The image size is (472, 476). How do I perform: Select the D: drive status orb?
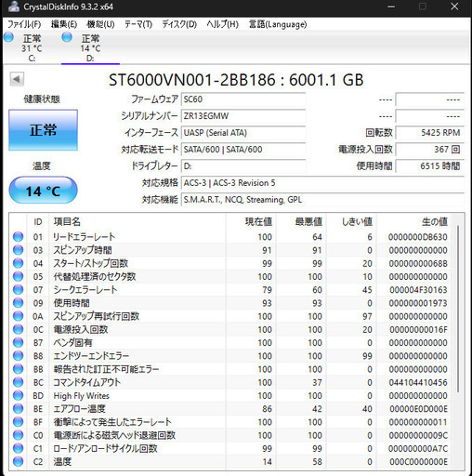67,37
